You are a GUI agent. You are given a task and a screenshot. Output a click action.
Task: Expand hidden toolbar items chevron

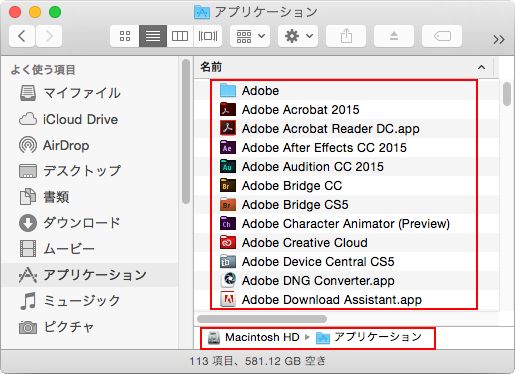coord(499,40)
